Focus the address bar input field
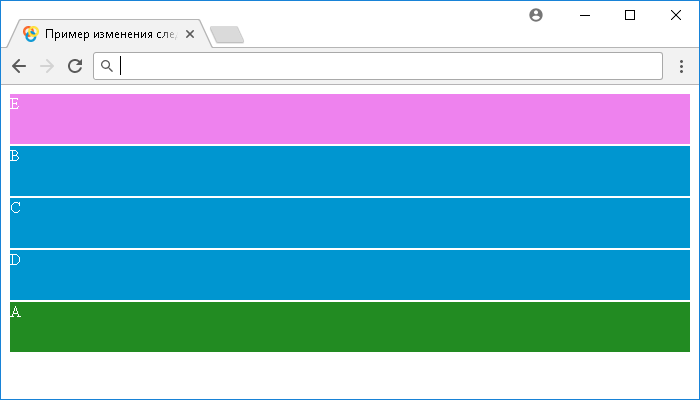Screen dimensions: 700x400 click(378, 66)
